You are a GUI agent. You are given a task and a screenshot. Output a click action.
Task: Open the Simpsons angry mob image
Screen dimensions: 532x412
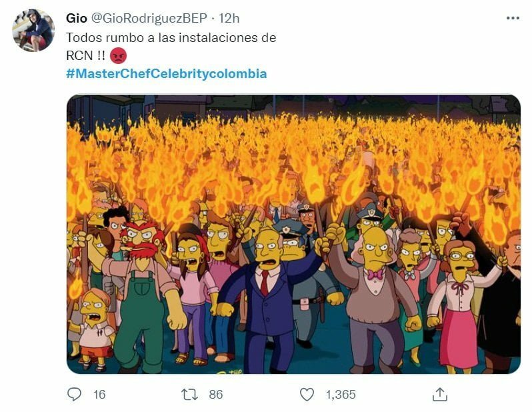293,234
